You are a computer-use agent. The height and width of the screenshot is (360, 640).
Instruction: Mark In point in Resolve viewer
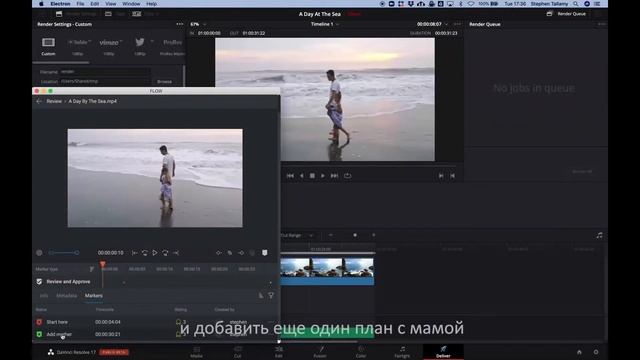pos(441,176)
